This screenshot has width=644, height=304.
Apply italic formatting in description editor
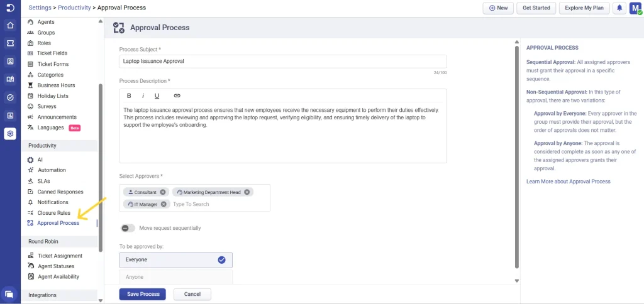[x=143, y=96]
